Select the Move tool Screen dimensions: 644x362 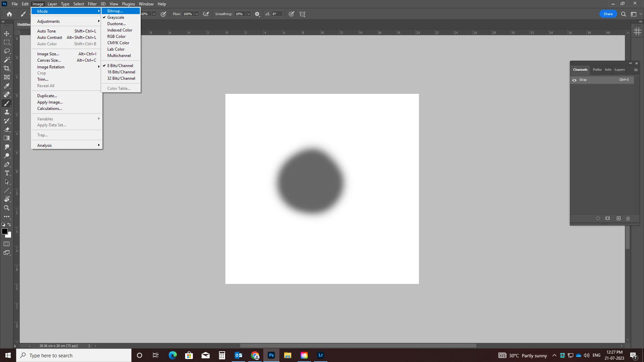tap(7, 34)
